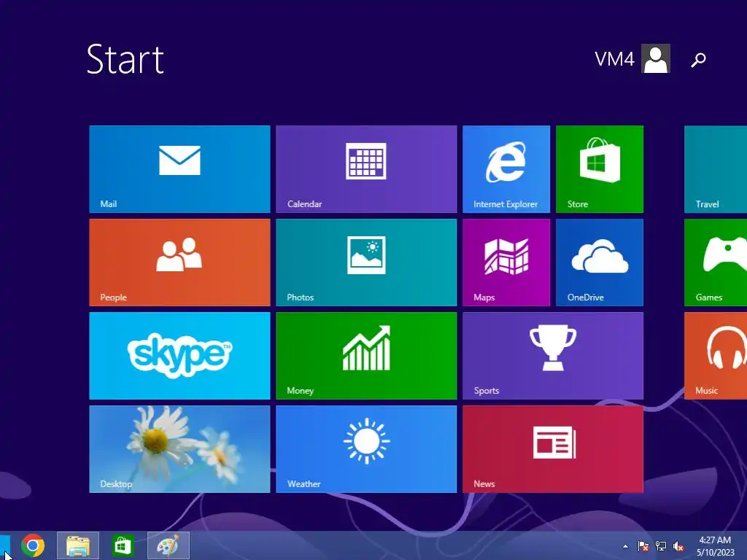
Task: Open the Calendar tile
Action: coord(366,169)
